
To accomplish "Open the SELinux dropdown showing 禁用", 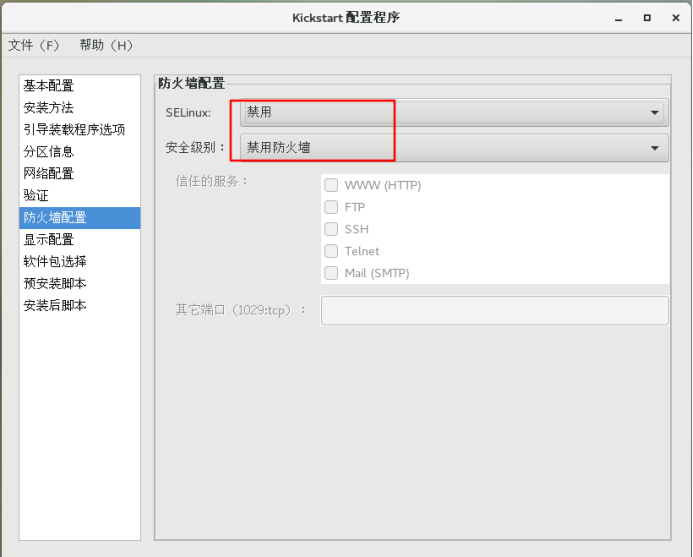I will pos(454,112).
